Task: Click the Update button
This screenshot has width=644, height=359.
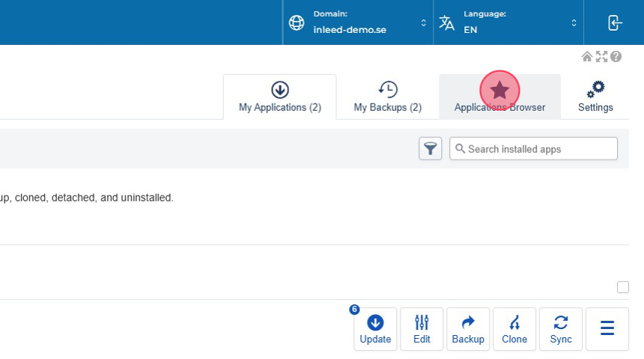Action: pos(375,329)
